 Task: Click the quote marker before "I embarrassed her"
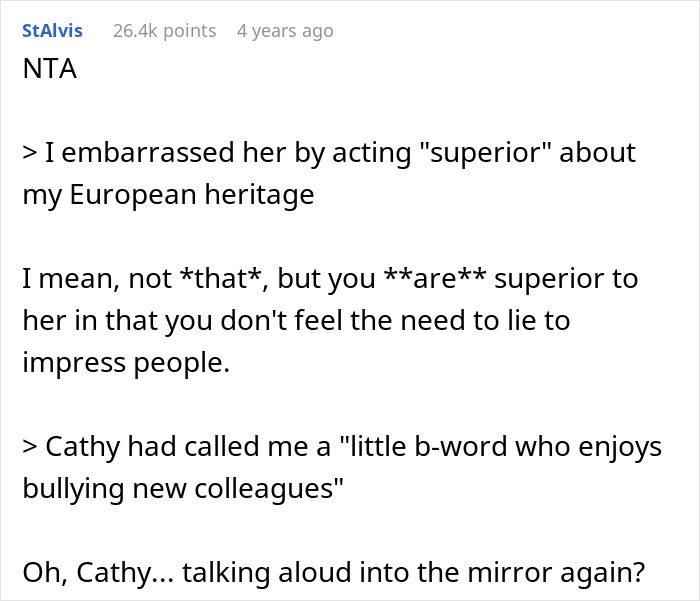coord(29,154)
